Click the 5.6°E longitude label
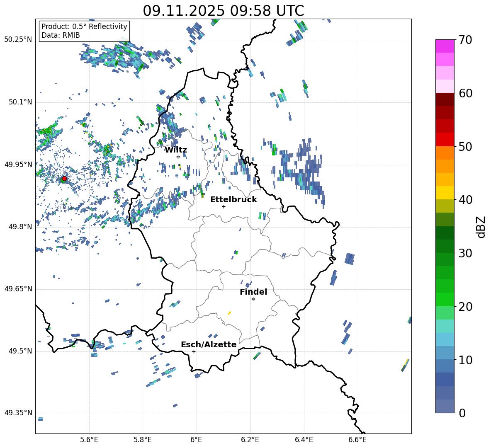 [89, 440]
